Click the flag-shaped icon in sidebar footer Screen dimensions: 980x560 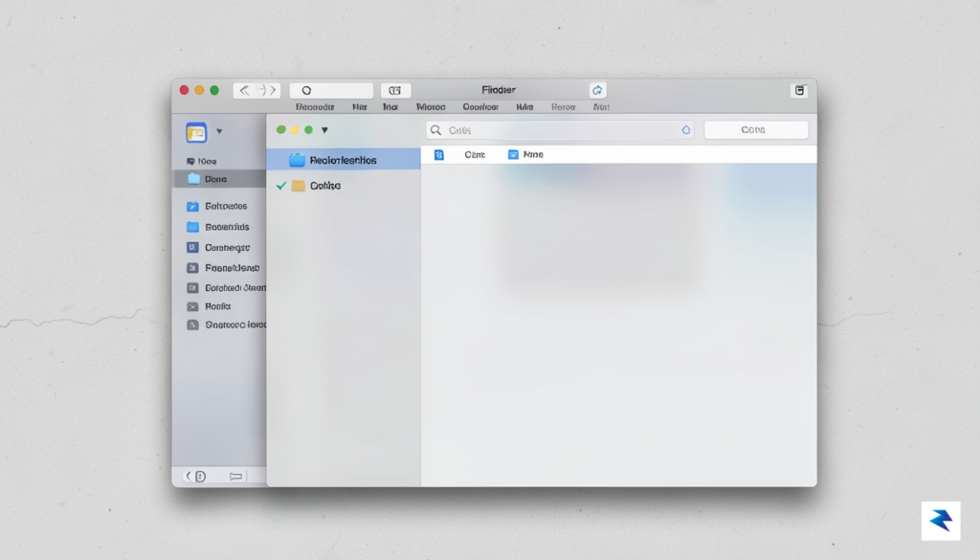[x=235, y=477]
